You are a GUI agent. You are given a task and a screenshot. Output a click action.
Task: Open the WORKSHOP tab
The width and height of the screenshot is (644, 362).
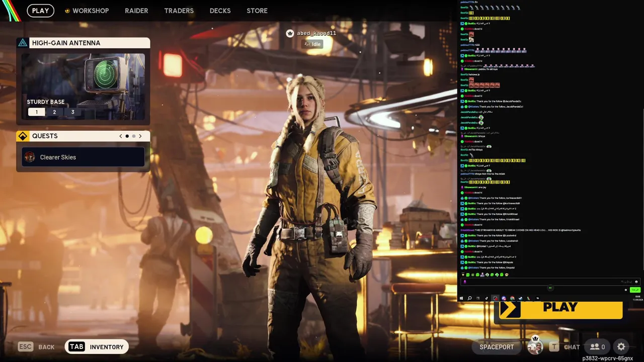coord(90,11)
